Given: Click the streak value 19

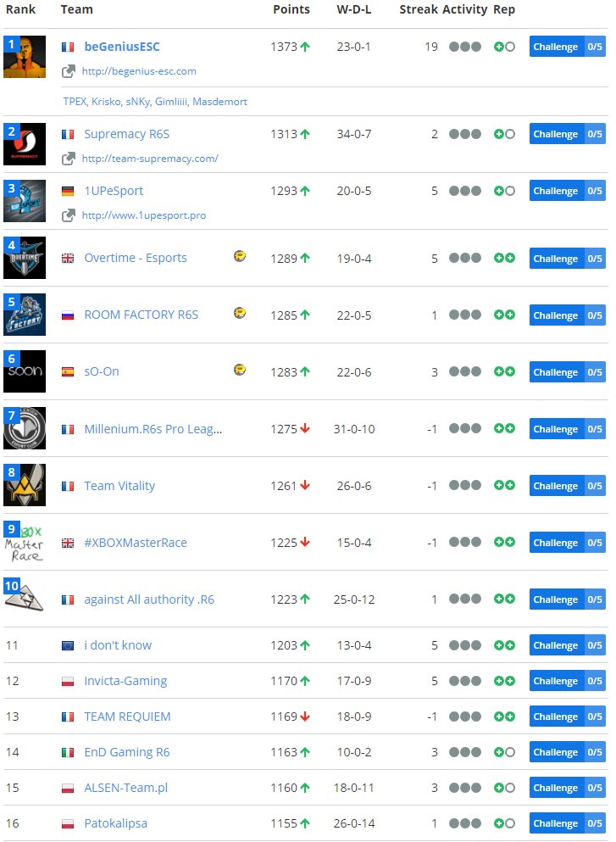Looking at the screenshot, I should [x=431, y=47].
